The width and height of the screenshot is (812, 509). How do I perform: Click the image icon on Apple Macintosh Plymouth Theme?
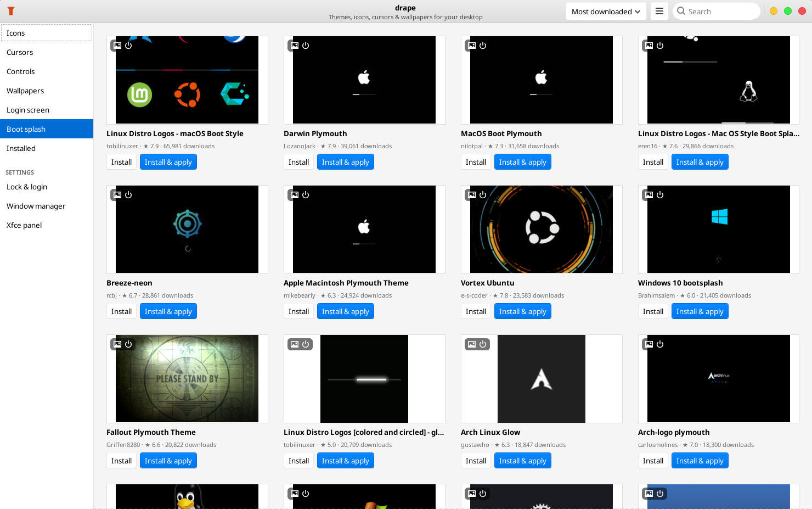295,195
